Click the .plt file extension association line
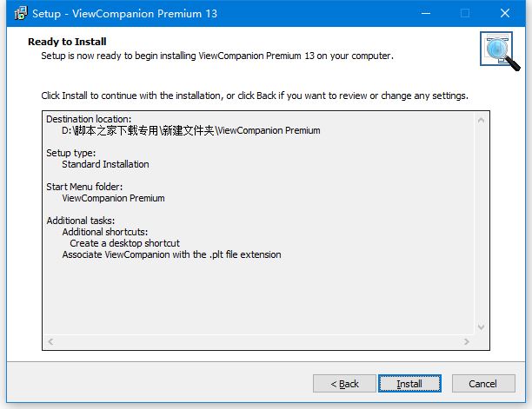Image resolution: width=532 pixels, height=409 pixels. coord(171,254)
